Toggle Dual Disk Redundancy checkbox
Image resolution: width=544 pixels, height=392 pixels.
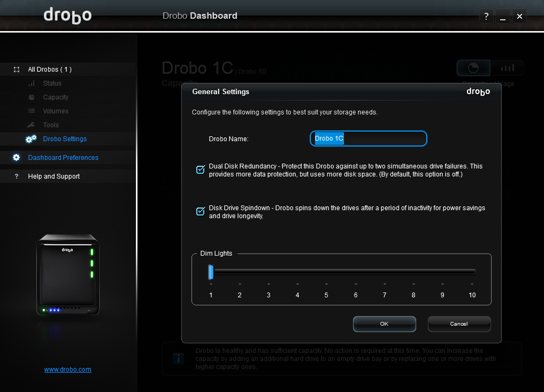[201, 170]
